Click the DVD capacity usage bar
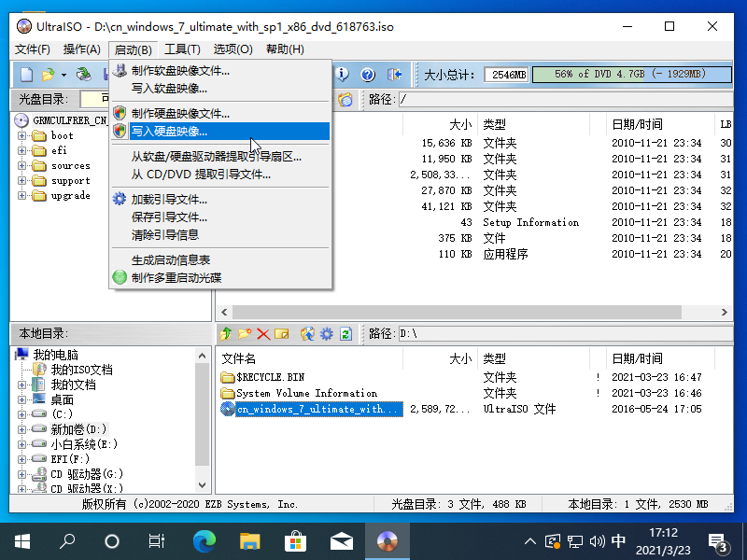Viewport: 747px width, 560px height. pyautogui.click(x=630, y=74)
